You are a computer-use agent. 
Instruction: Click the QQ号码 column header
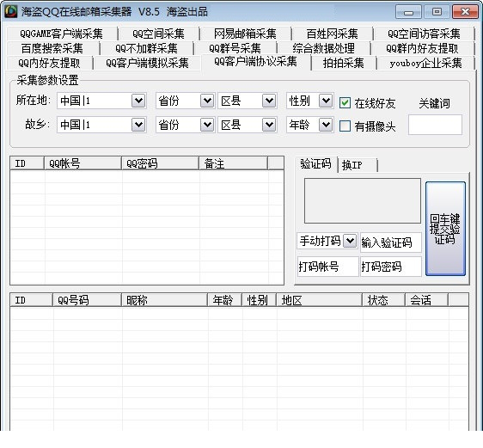(87, 300)
